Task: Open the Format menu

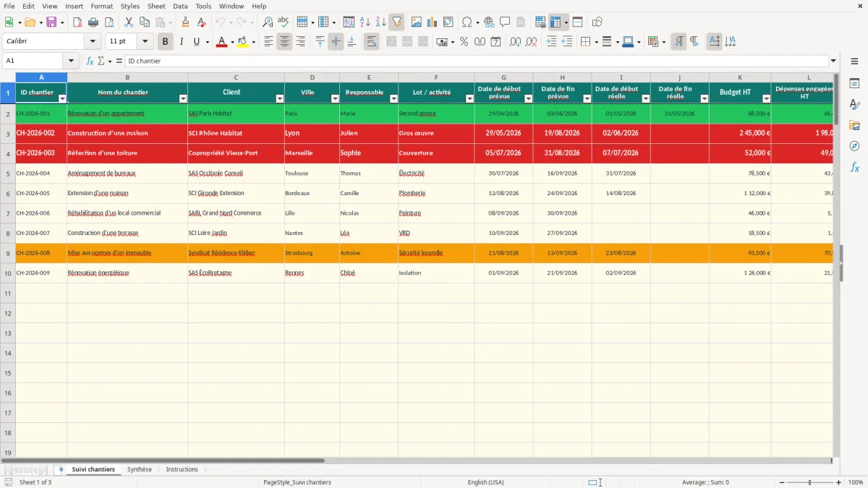Action: pyautogui.click(x=102, y=6)
